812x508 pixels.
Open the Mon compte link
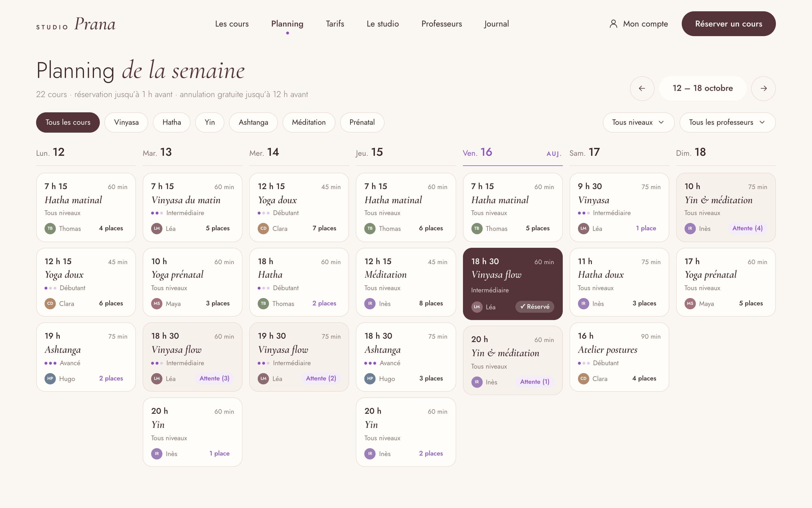(639, 24)
